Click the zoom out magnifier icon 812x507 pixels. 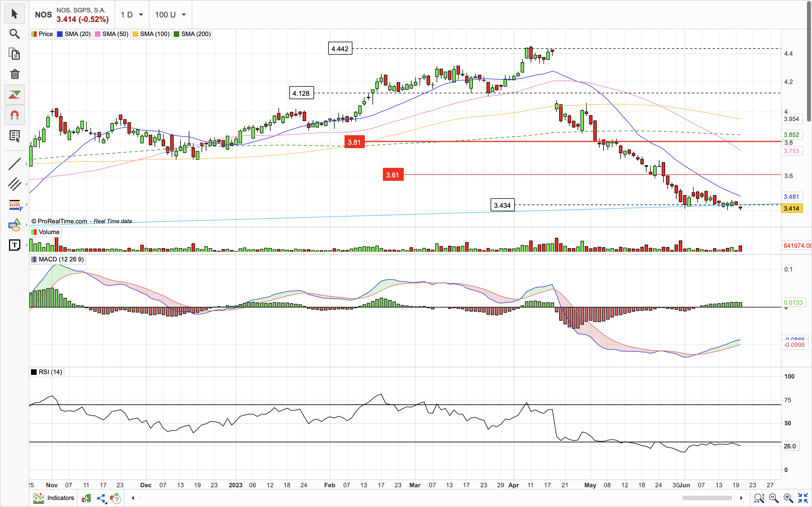[x=773, y=498]
